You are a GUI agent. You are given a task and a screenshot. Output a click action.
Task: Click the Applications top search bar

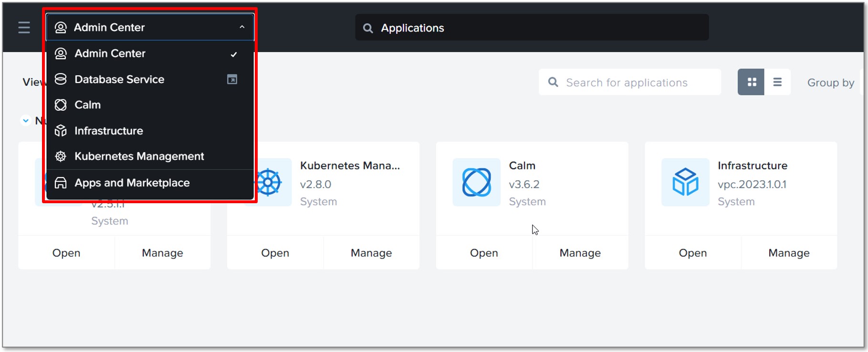(532, 28)
